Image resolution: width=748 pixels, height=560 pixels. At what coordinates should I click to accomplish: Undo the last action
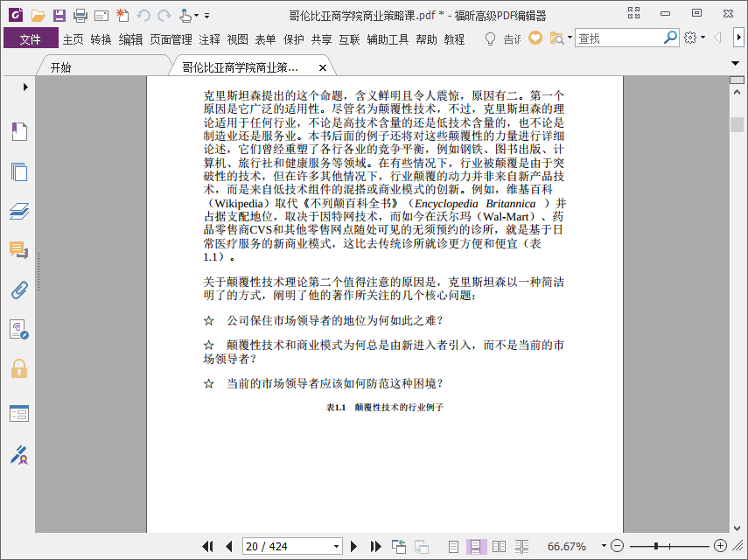coord(143,16)
